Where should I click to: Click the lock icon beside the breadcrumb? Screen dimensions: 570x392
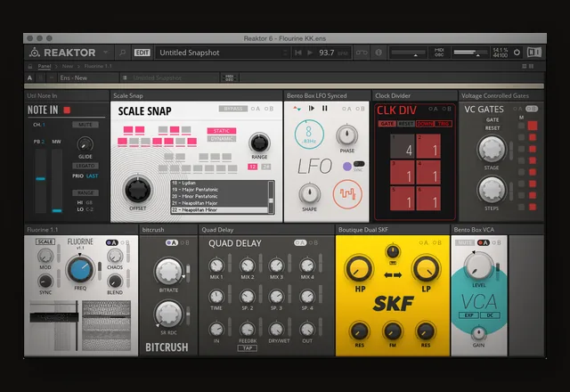[30, 66]
